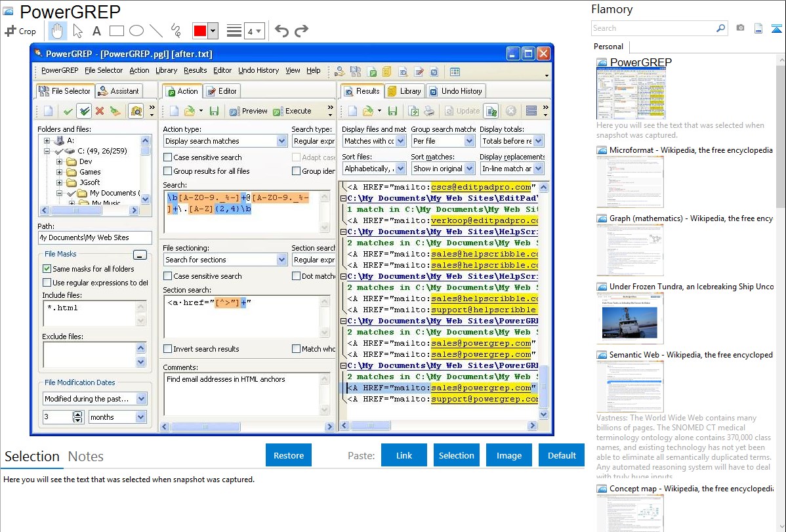This screenshot has height=532, width=786.
Task: Click the Restore button
Action: tap(289, 455)
